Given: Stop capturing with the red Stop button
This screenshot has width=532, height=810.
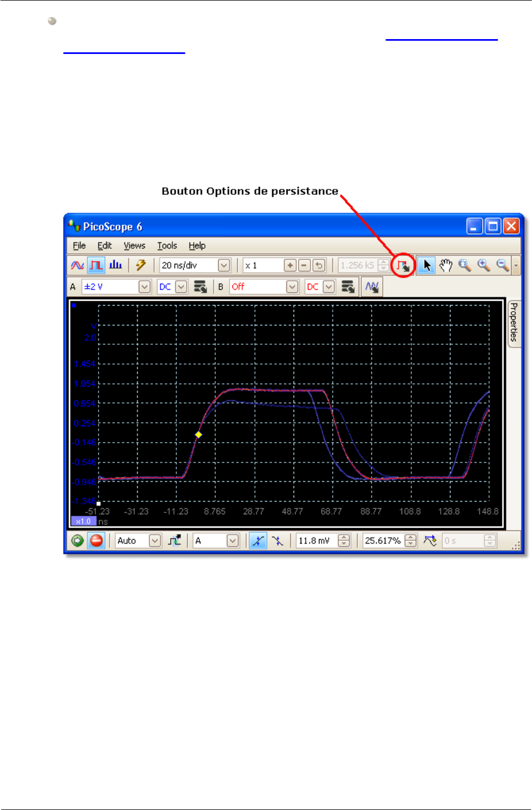Looking at the screenshot, I should click(x=96, y=541).
